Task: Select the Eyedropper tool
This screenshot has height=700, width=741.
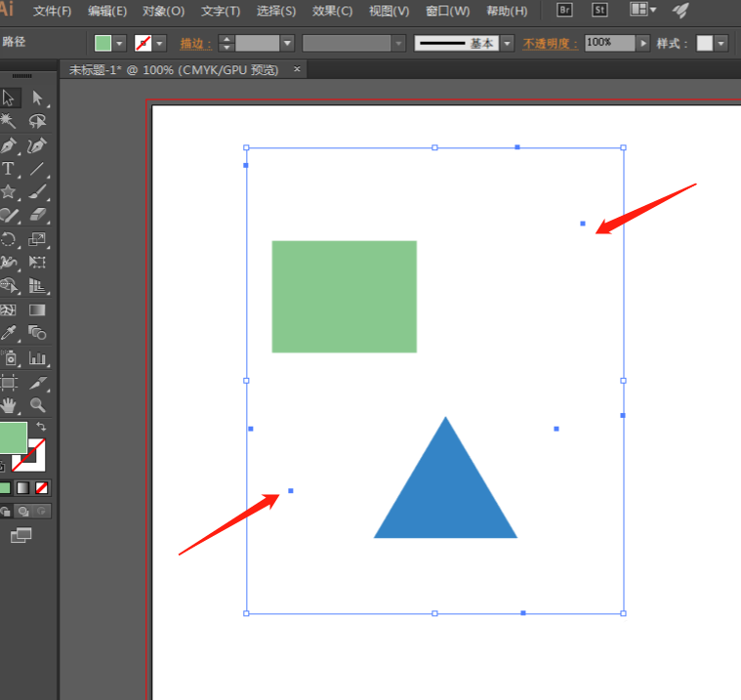Action: pyautogui.click(x=9, y=334)
